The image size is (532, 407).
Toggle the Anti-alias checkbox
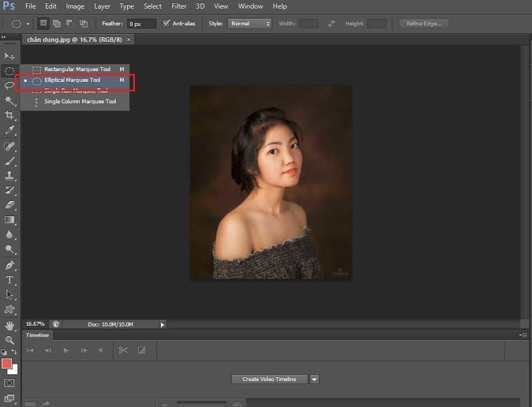click(166, 23)
